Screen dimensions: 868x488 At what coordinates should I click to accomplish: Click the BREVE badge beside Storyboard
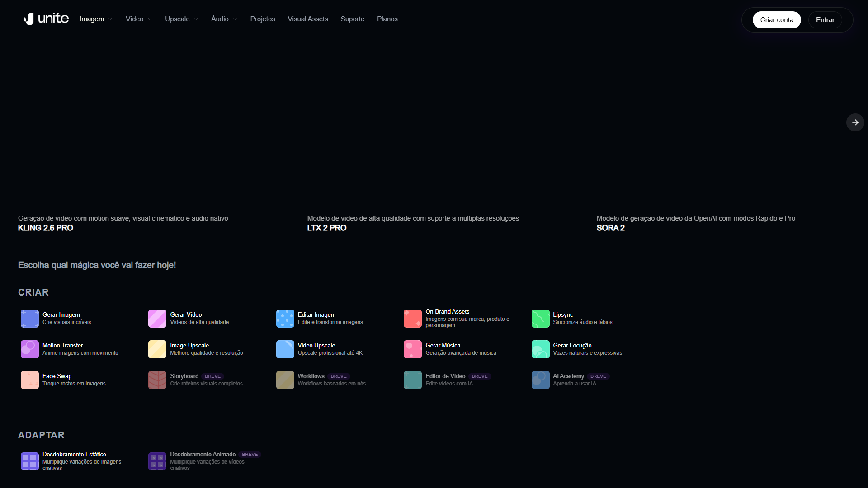(x=213, y=376)
